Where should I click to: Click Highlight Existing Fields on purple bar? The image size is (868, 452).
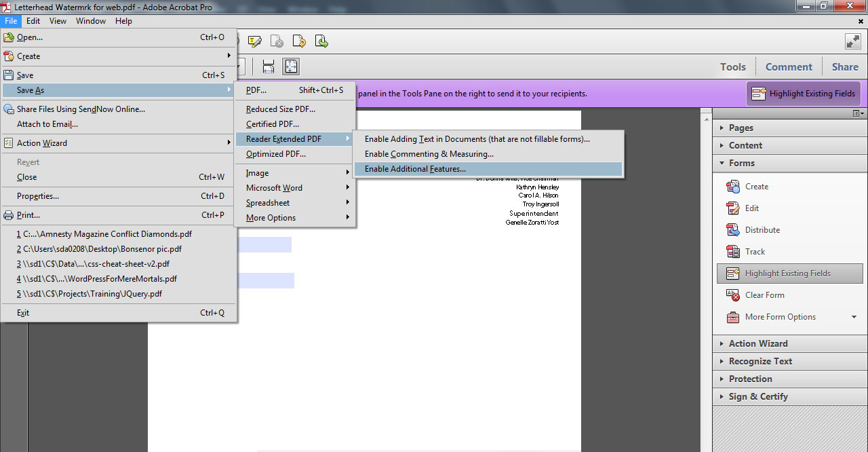pyautogui.click(x=804, y=94)
